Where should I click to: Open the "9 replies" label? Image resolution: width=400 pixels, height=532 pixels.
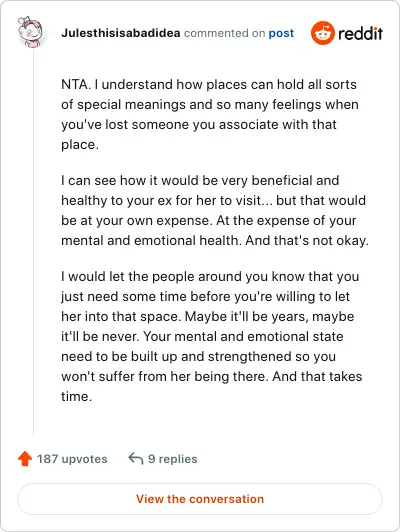(173, 459)
